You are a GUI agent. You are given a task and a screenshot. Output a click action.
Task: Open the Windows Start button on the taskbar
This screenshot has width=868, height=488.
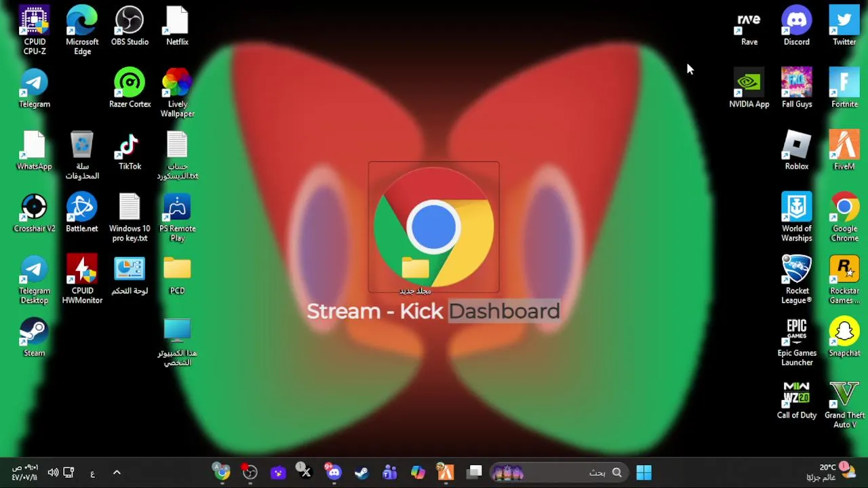[644, 472]
